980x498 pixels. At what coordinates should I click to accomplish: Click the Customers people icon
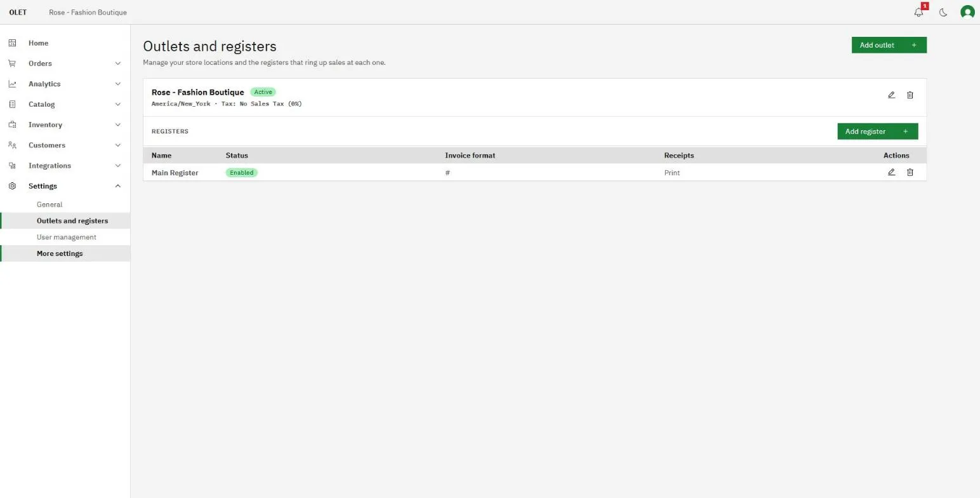coord(12,145)
